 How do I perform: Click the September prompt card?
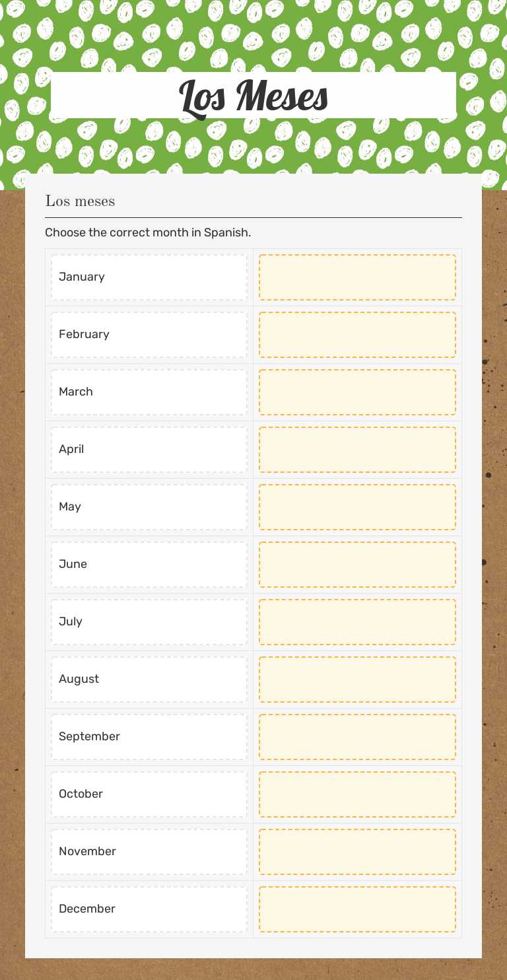click(x=149, y=737)
